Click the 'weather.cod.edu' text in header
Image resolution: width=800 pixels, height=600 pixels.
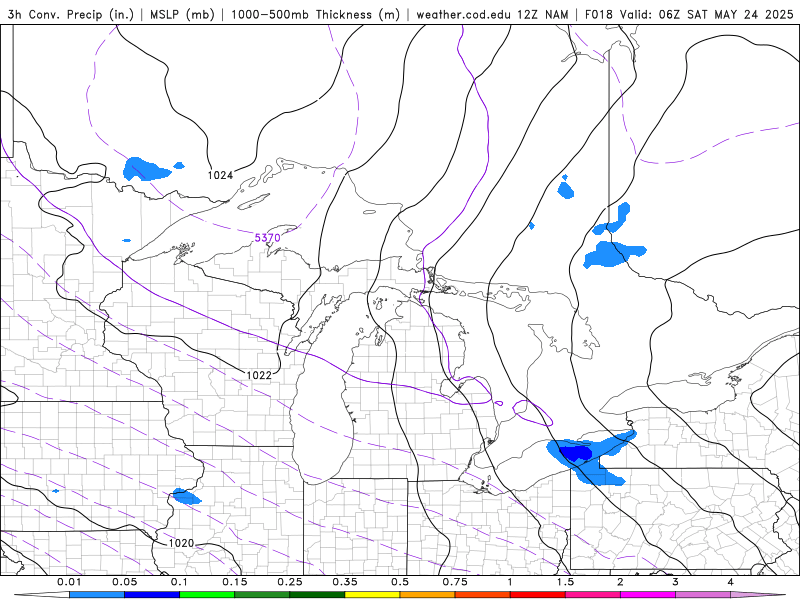point(463,14)
